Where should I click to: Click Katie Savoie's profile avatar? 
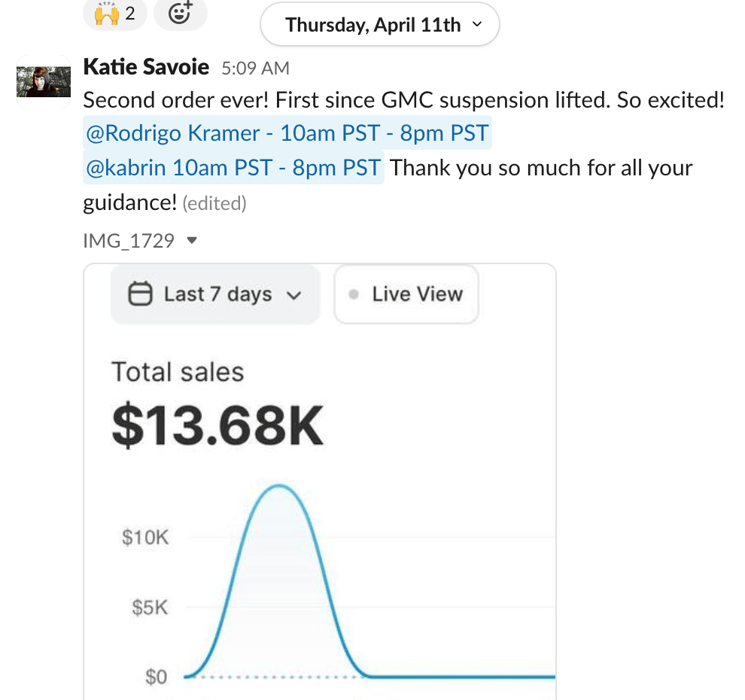(38, 81)
